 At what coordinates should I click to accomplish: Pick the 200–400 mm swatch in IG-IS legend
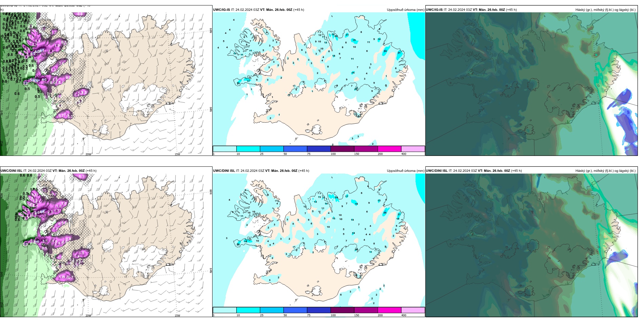click(x=389, y=149)
